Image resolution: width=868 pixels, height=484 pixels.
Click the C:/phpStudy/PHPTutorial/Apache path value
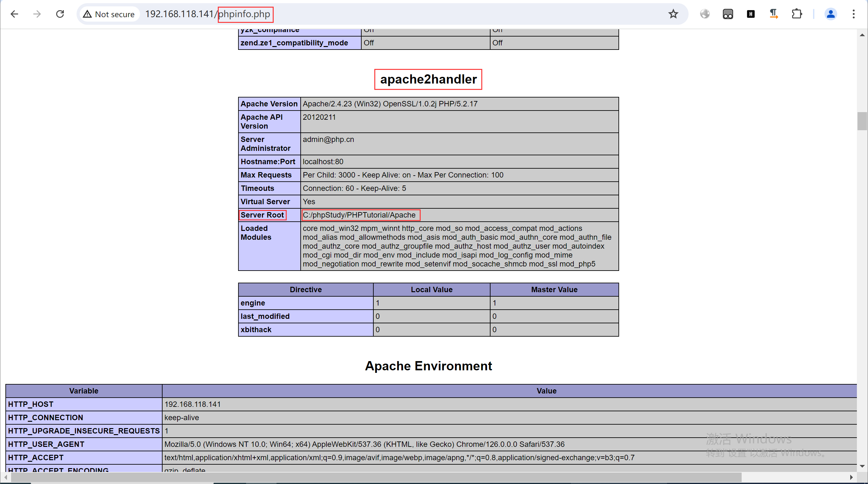tap(359, 215)
